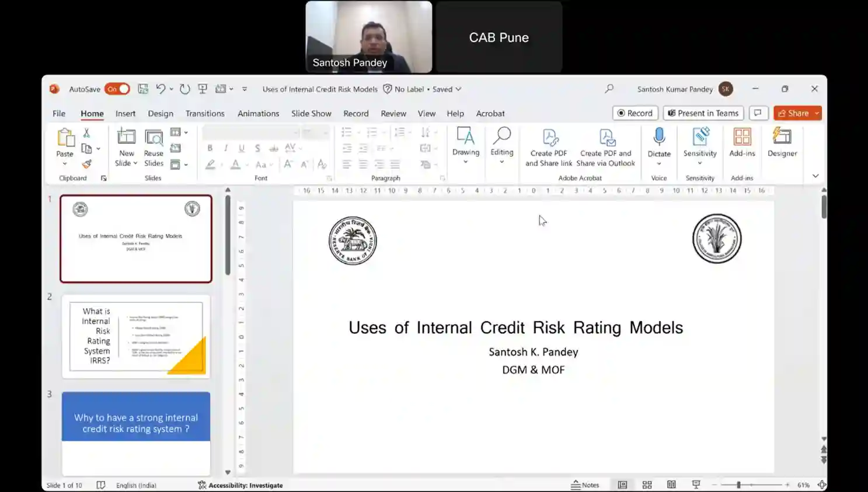The image size is (868, 492).
Task: Switch to Slide Sorter view in status bar
Action: pyautogui.click(x=647, y=485)
